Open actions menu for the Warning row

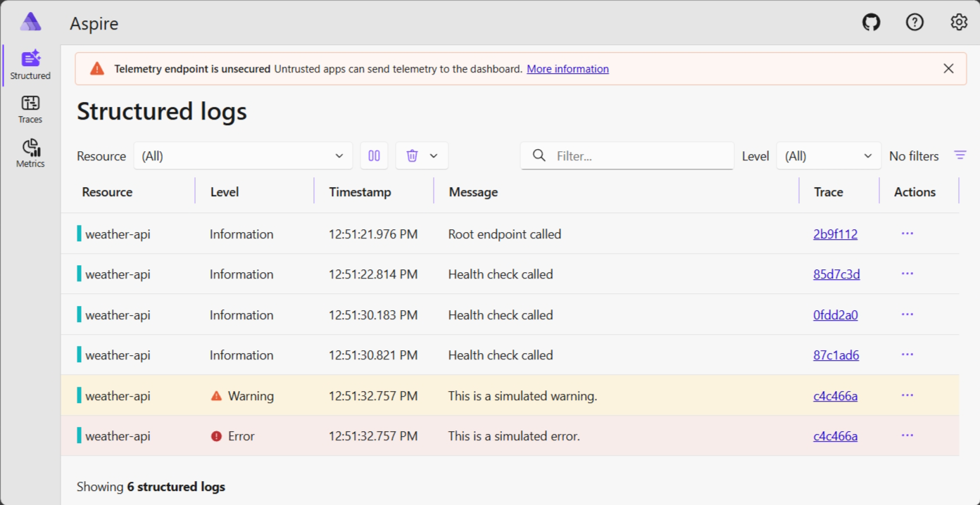[x=907, y=395]
